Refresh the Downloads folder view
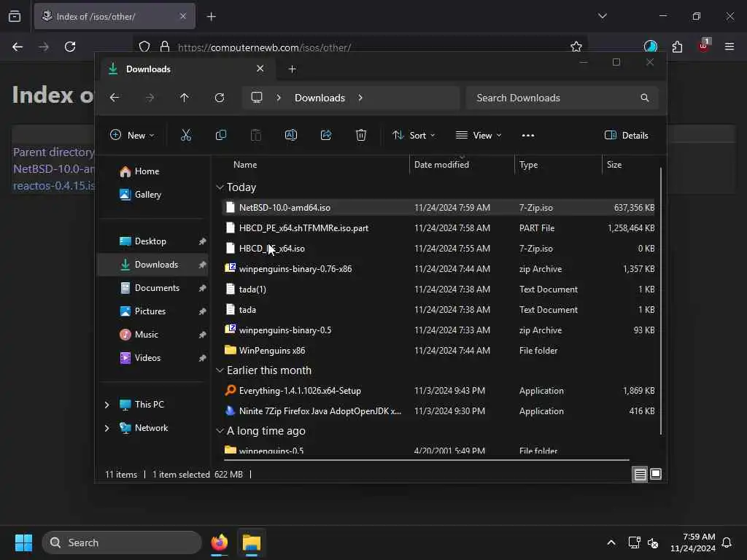The image size is (747, 560). pos(220,98)
